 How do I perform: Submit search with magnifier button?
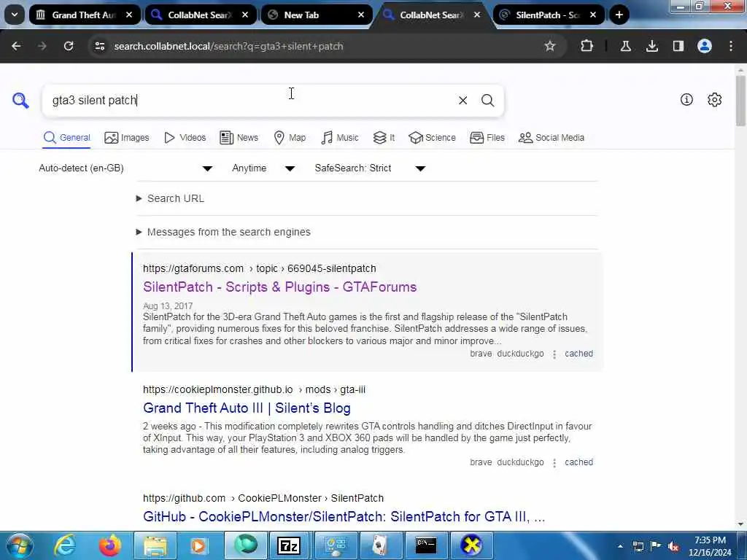coord(487,101)
